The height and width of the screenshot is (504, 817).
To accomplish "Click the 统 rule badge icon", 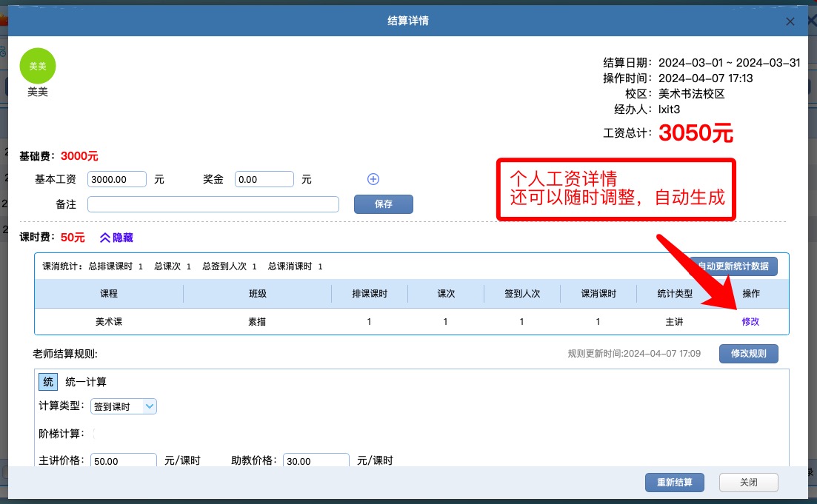I will coord(48,382).
